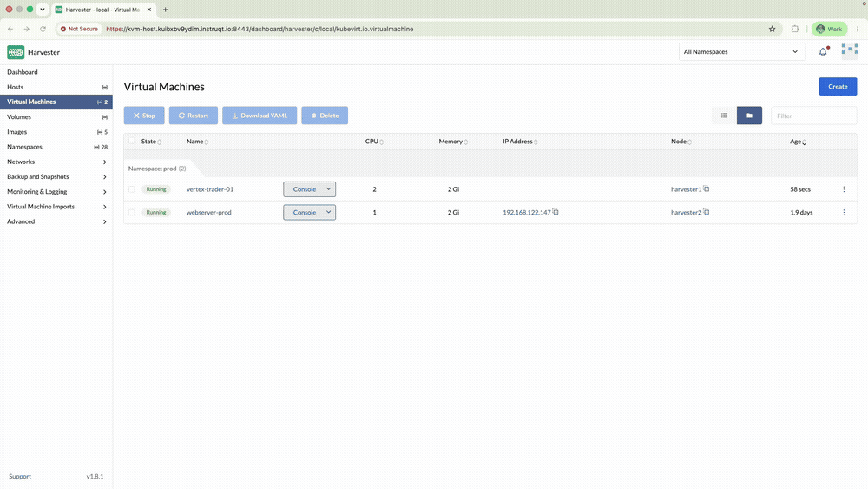Open Console for webserver-prod
Image resolution: width=868 pixels, height=489 pixels.
303,212
